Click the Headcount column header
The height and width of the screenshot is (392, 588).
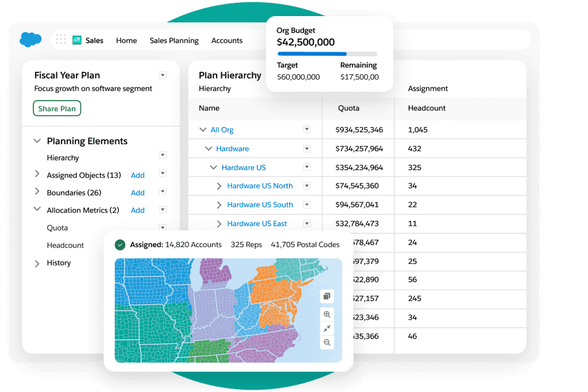pyautogui.click(x=426, y=108)
